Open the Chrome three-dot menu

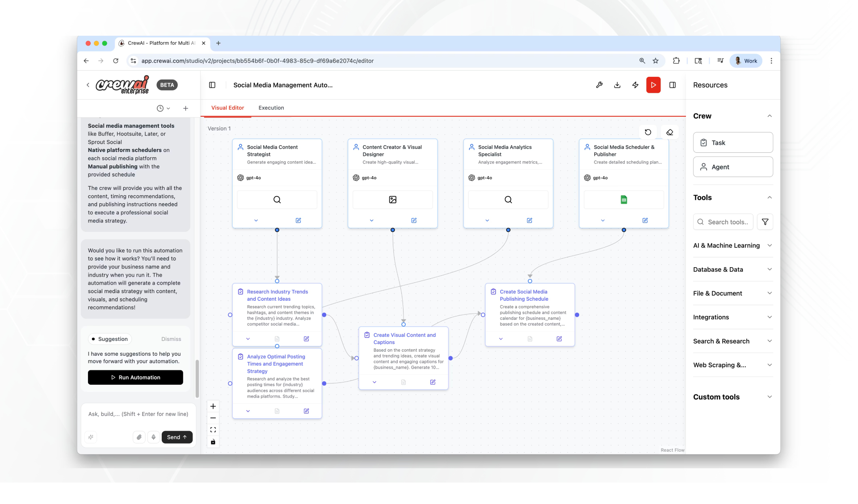(x=771, y=61)
